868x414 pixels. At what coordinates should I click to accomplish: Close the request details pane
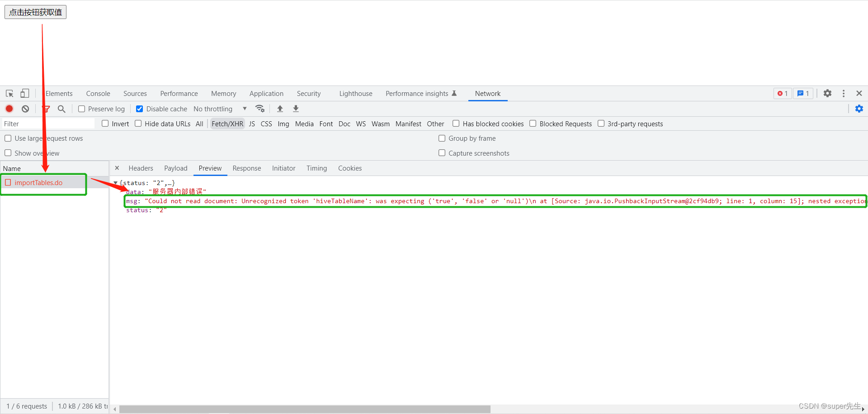coord(117,168)
